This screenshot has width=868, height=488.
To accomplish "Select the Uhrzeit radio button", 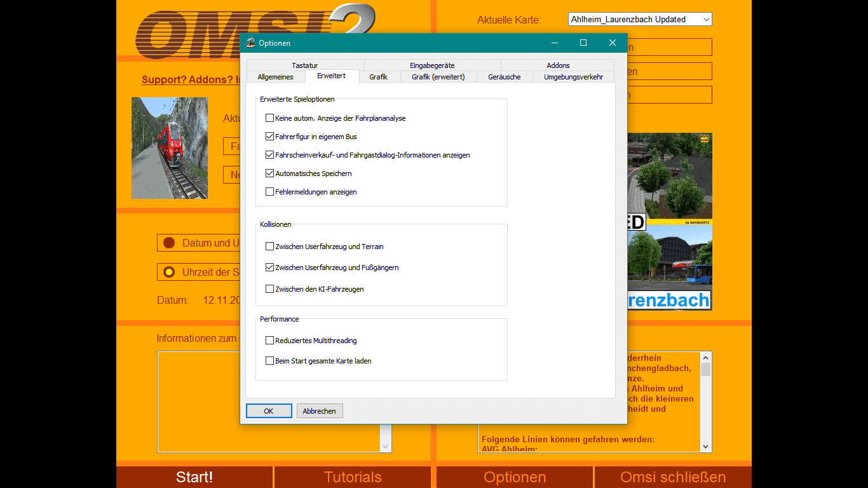I will coord(169,272).
